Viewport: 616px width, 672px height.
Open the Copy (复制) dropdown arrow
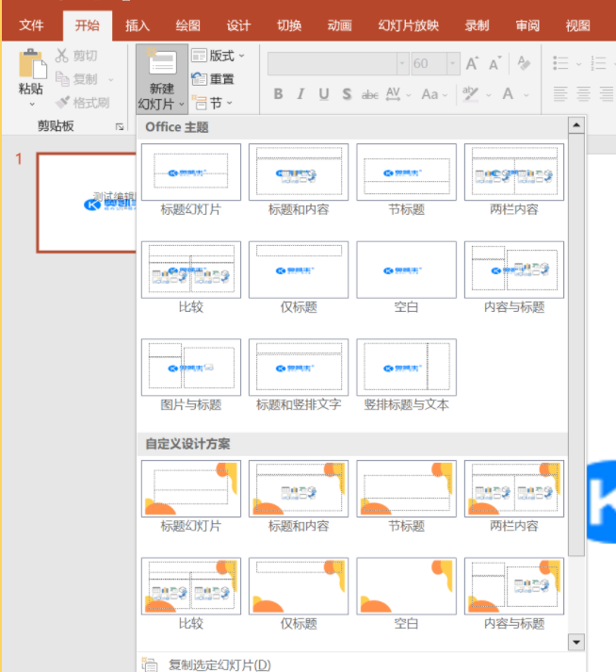(x=111, y=80)
